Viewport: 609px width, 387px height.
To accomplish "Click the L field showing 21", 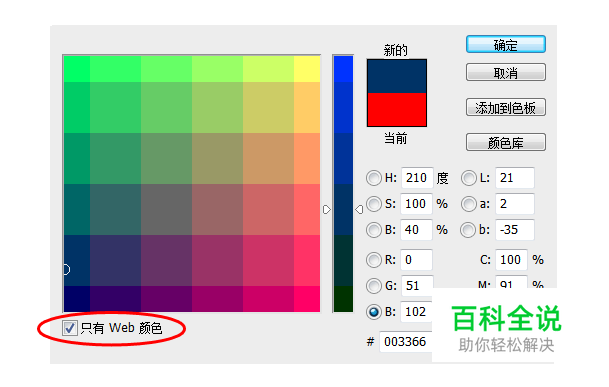I will click(515, 178).
